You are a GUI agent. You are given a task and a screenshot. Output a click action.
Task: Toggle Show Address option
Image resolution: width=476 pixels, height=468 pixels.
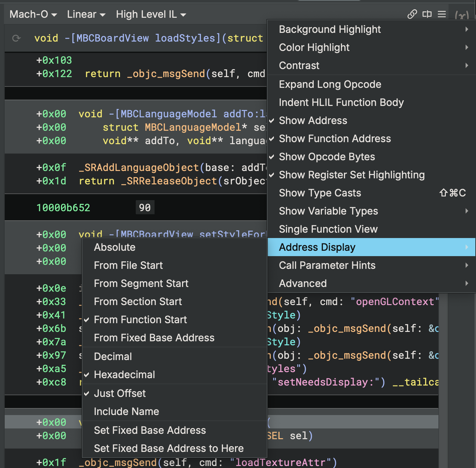[x=372, y=121]
